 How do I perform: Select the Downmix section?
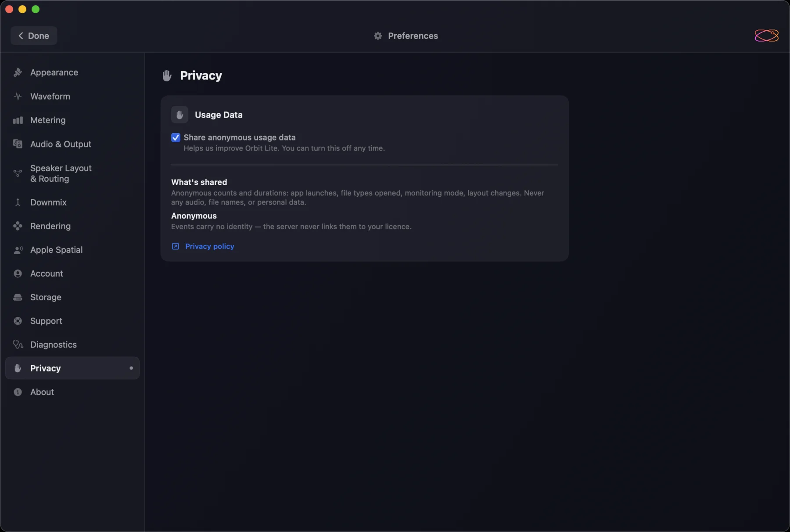click(72, 202)
